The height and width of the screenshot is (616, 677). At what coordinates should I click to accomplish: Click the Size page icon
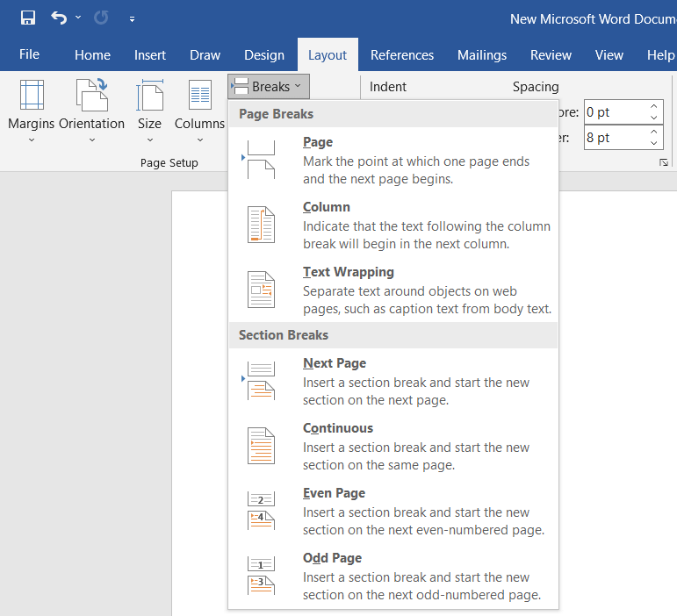click(x=149, y=96)
